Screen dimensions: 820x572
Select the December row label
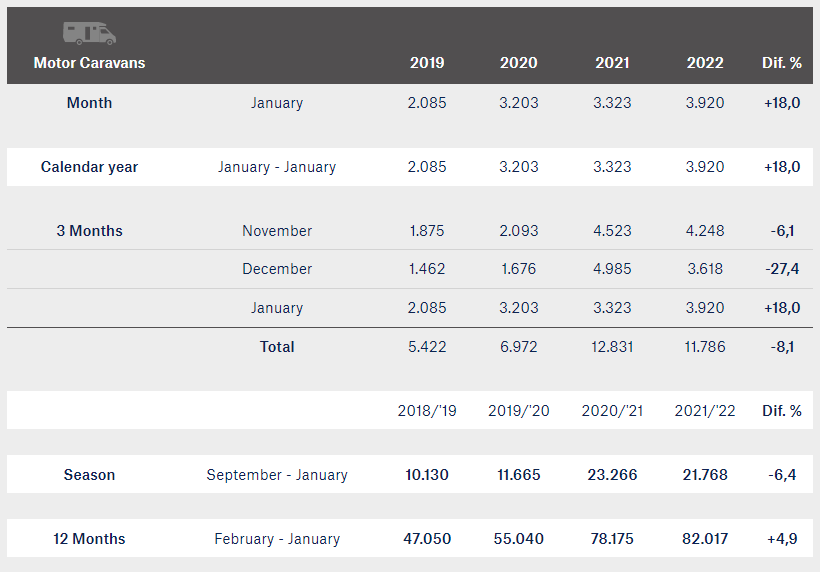[277, 269]
